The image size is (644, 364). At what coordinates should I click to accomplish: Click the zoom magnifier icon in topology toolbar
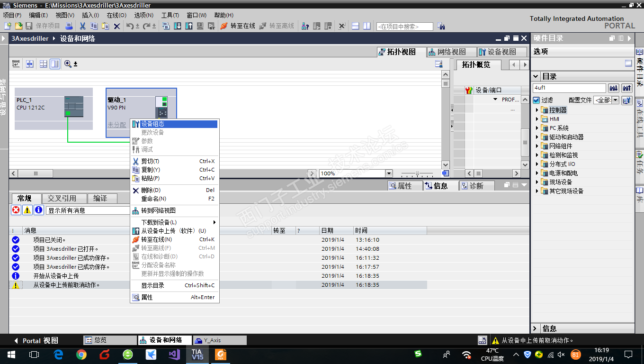click(68, 64)
